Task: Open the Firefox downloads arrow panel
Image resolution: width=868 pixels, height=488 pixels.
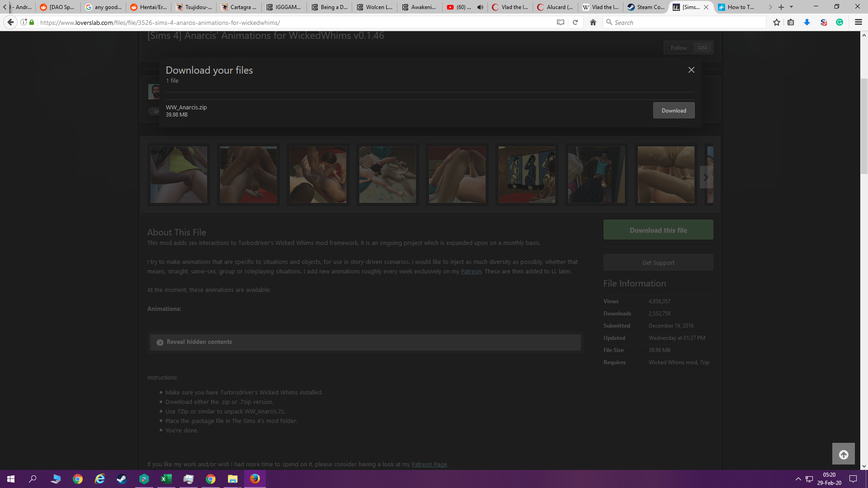Action: [x=807, y=22]
